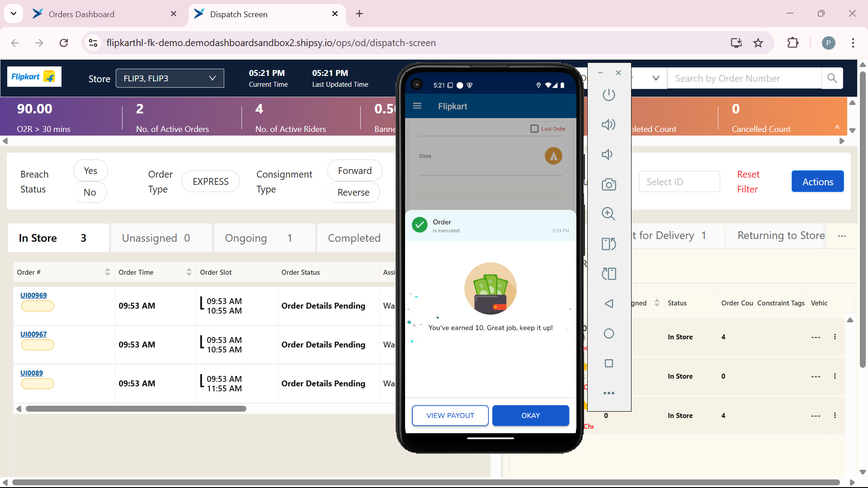This screenshot has width=868, height=488.
Task: Open emulator extended controls (three dots)
Action: (609, 393)
